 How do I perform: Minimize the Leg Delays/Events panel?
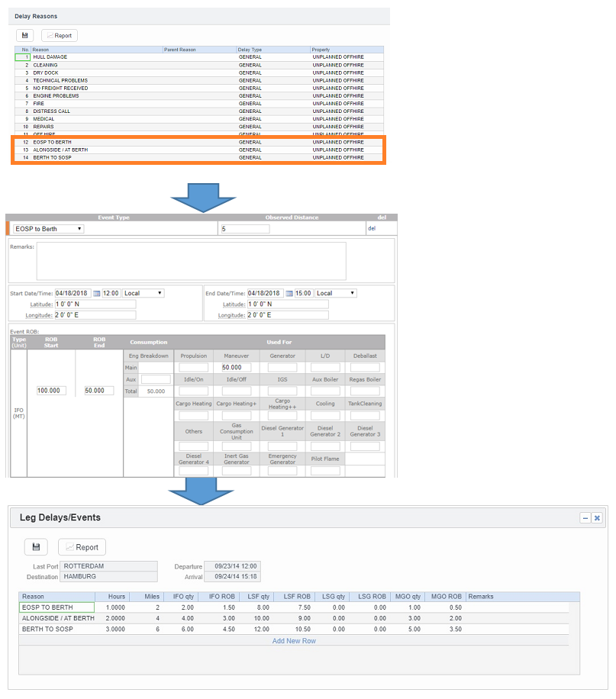point(585,517)
